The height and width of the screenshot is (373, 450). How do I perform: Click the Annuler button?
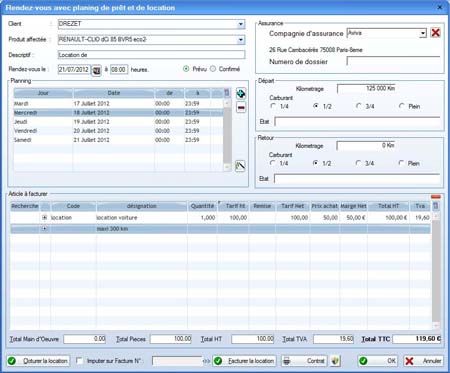(x=423, y=361)
